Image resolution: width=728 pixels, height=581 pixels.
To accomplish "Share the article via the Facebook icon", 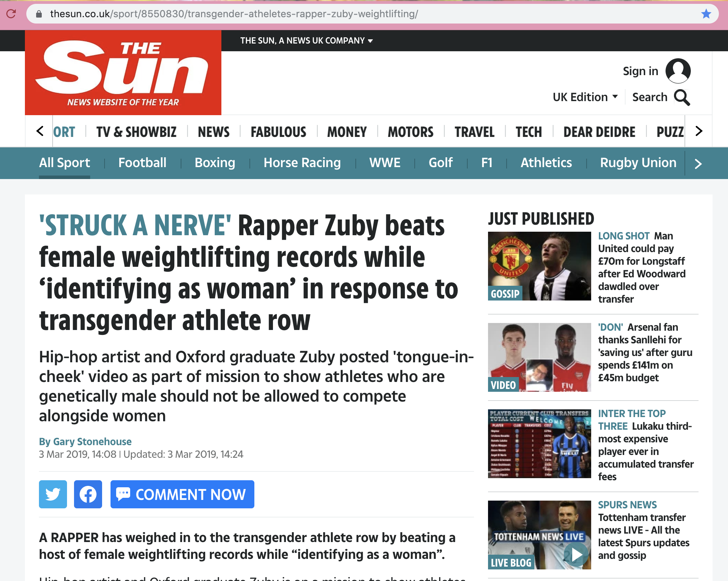I will point(88,494).
